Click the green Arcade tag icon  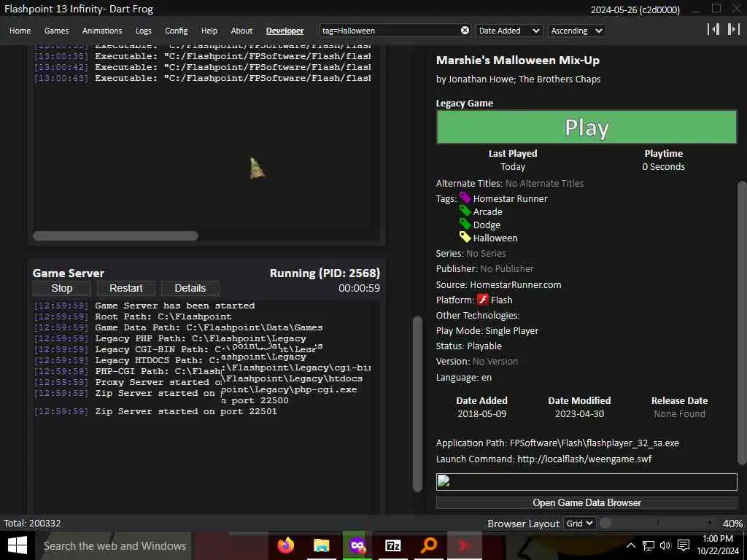point(465,211)
